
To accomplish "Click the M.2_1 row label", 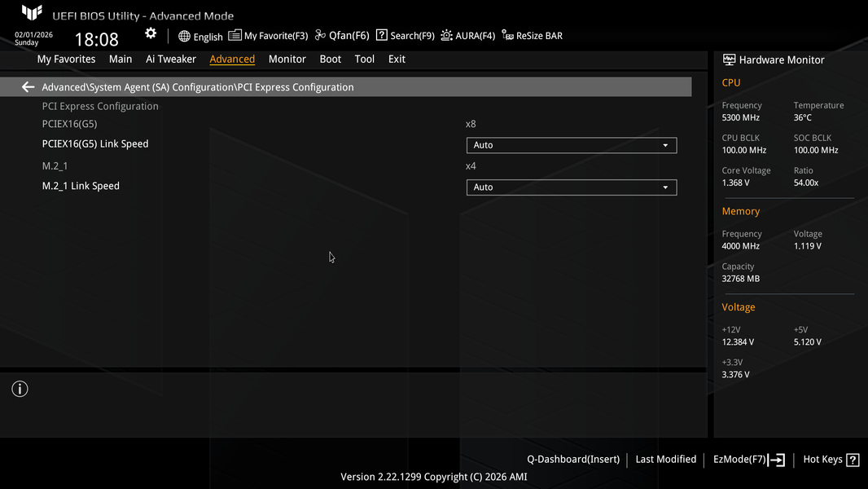I will tap(55, 165).
